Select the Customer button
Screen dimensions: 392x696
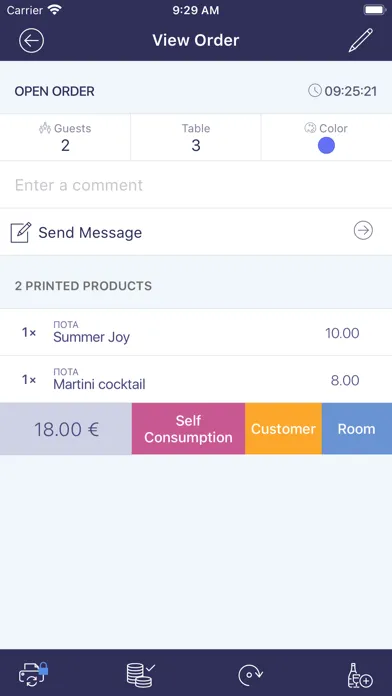283,429
